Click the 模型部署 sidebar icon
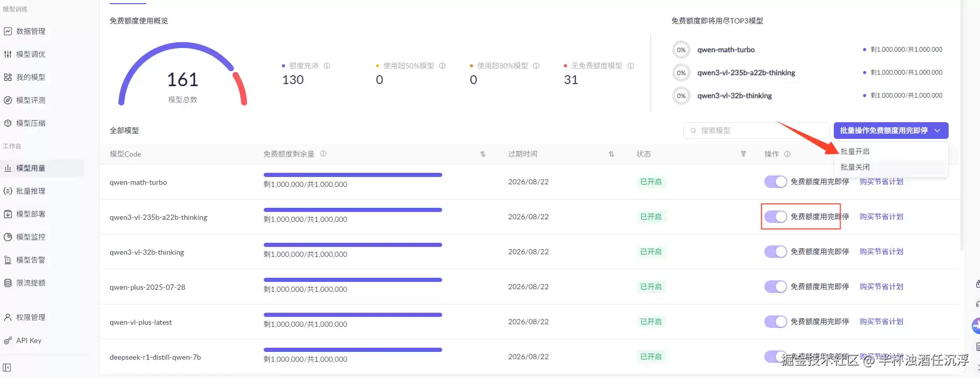The image size is (980, 378). 8,214
